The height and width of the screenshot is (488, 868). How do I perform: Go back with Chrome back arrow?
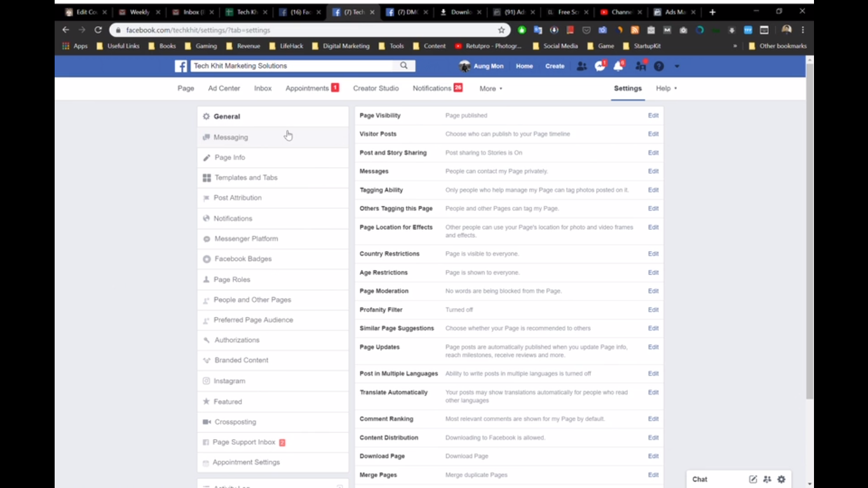(x=65, y=30)
